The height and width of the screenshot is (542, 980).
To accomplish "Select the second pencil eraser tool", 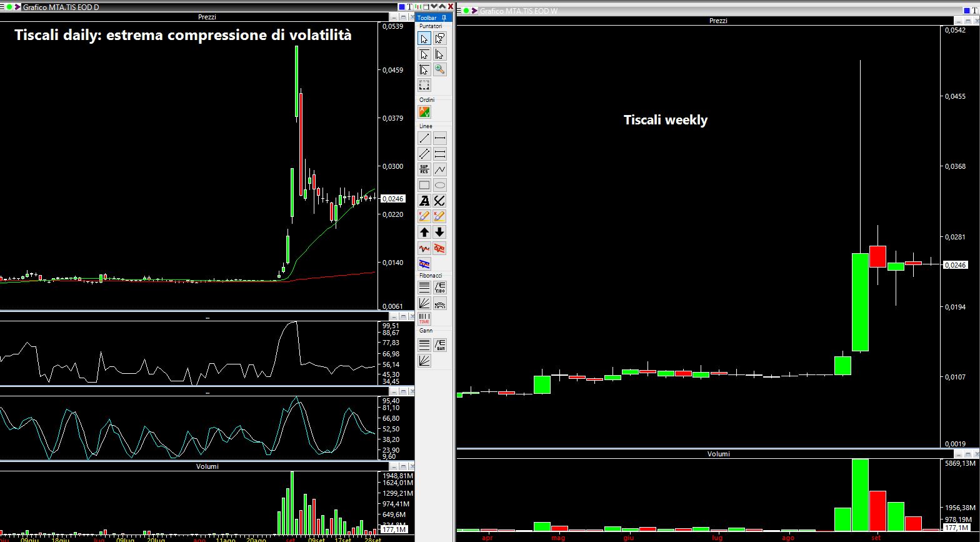I will click(440, 216).
